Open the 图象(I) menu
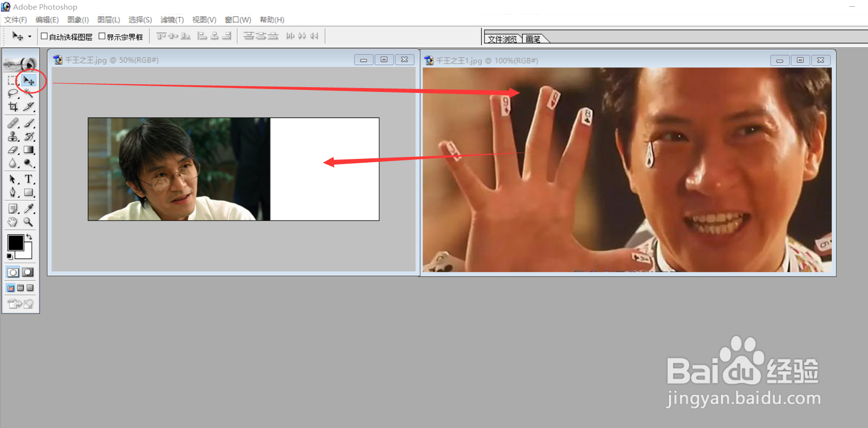This screenshot has height=428, width=868. coord(78,20)
